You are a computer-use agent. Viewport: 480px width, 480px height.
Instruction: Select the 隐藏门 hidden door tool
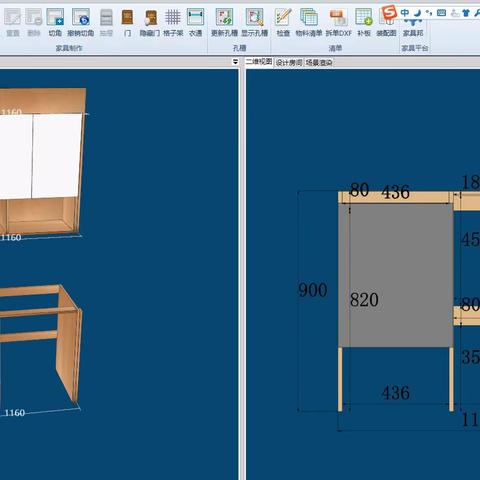click(x=150, y=22)
